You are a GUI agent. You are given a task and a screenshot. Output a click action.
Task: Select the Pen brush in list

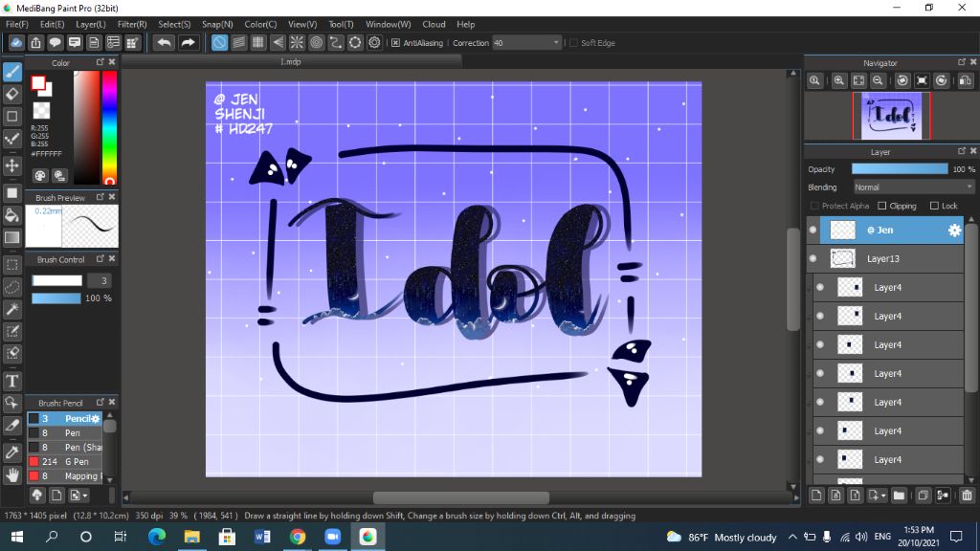pos(64,433)
